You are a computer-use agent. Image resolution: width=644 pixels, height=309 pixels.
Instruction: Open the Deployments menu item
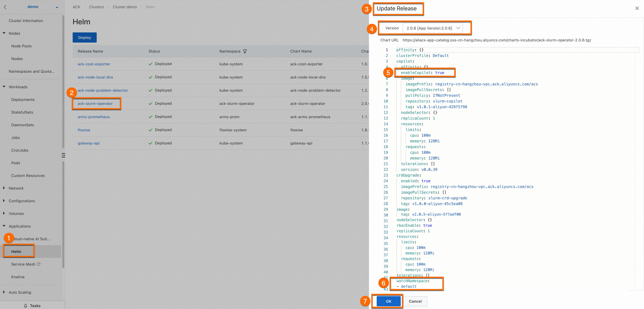coord(23,100)
